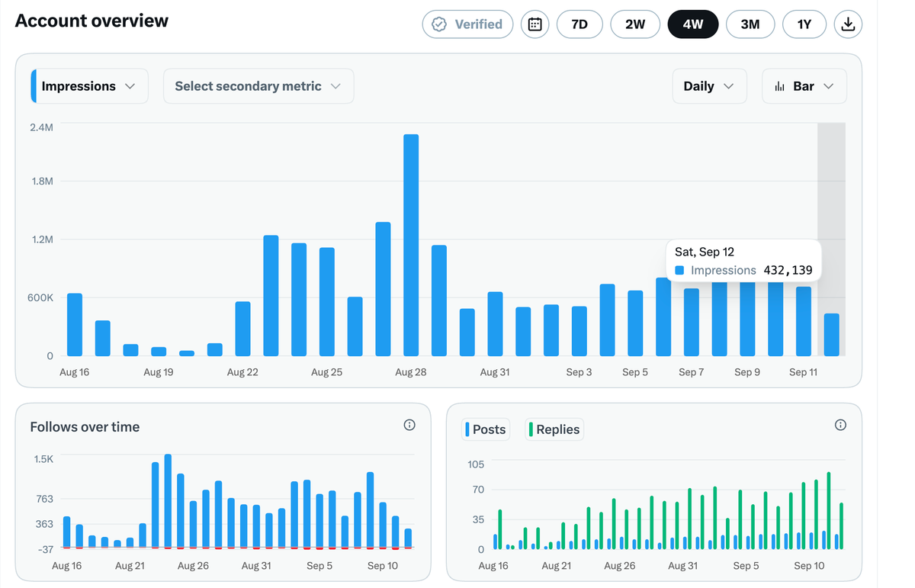Toggle the Replies series legend

pos(554,429)
